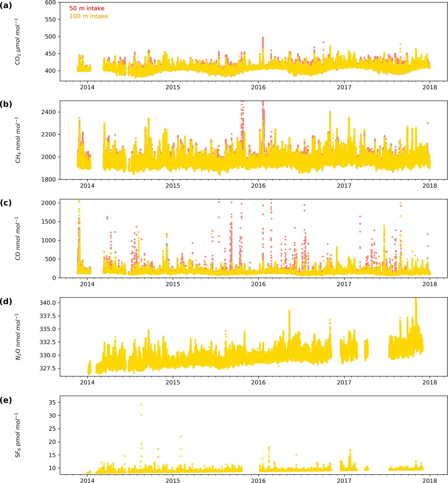Click the 600 tick on the CO2 y-axis

coord(51,3)
